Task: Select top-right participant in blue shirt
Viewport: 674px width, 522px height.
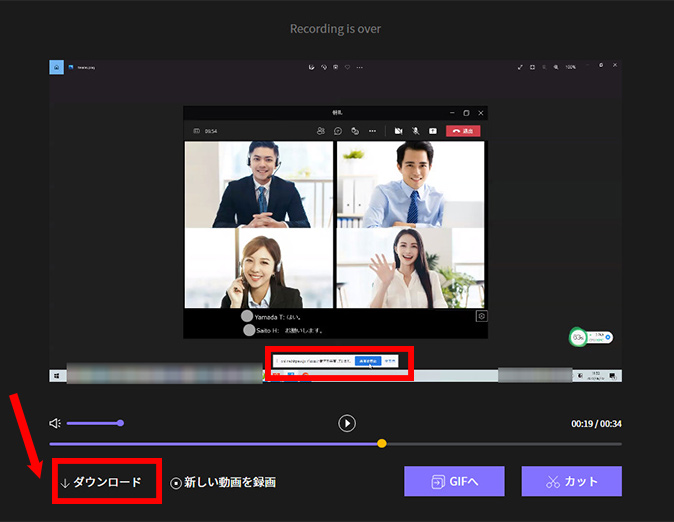Action: (411, 184)
